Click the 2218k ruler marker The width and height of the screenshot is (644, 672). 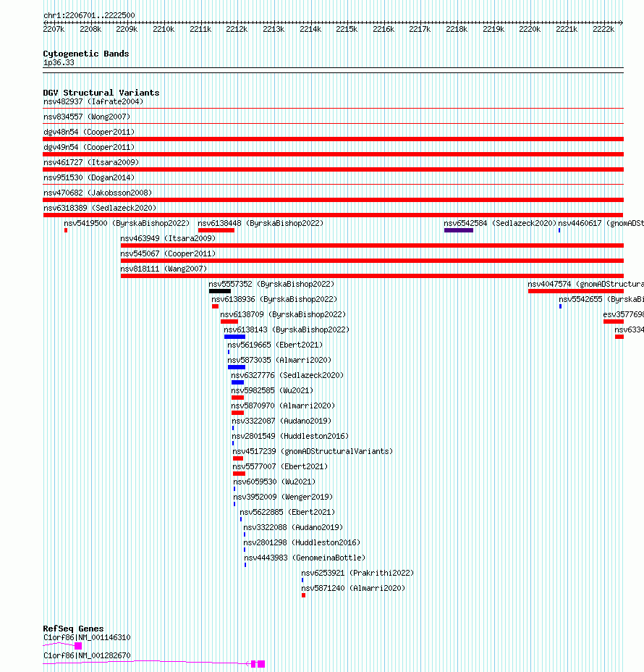(457, 29)
